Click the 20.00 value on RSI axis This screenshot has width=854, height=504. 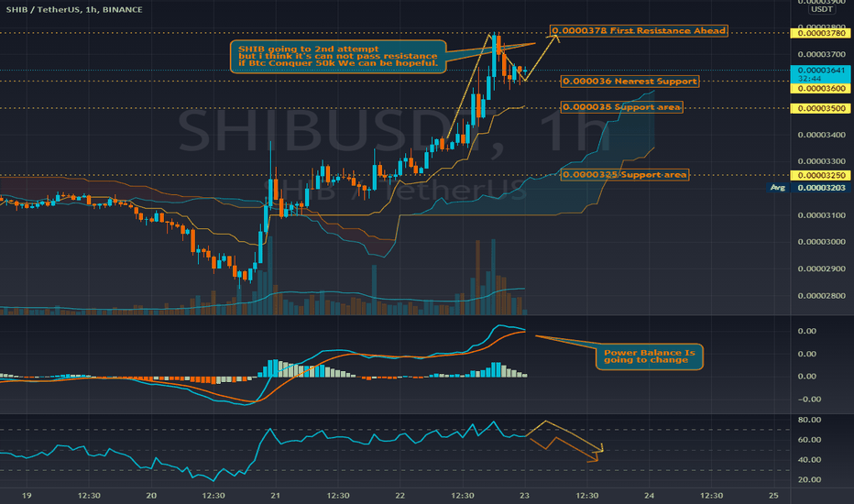pyautogui.click(x=809, y=479)
